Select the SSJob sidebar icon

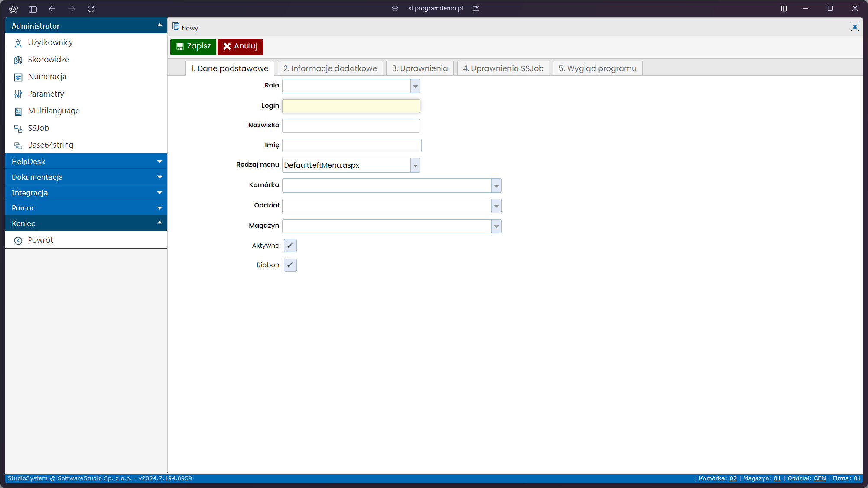coord(18,128)
